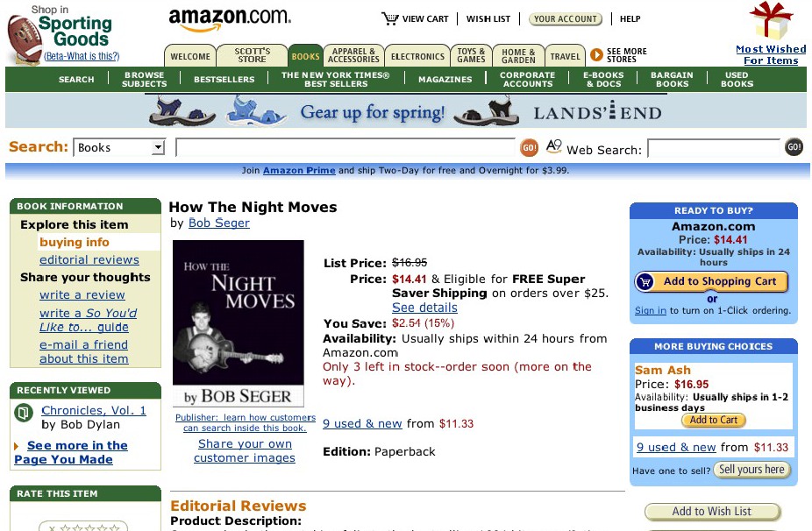Viewport: 812px width, 531px height.
Task: Select Bestsellers in the green menu bar
Action: coord(224,79)
